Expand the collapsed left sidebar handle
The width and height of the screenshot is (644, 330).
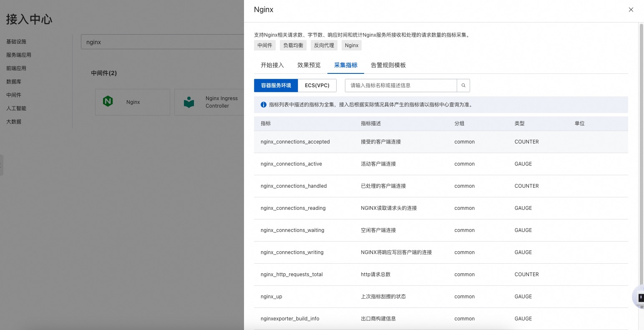pos(1,165)
